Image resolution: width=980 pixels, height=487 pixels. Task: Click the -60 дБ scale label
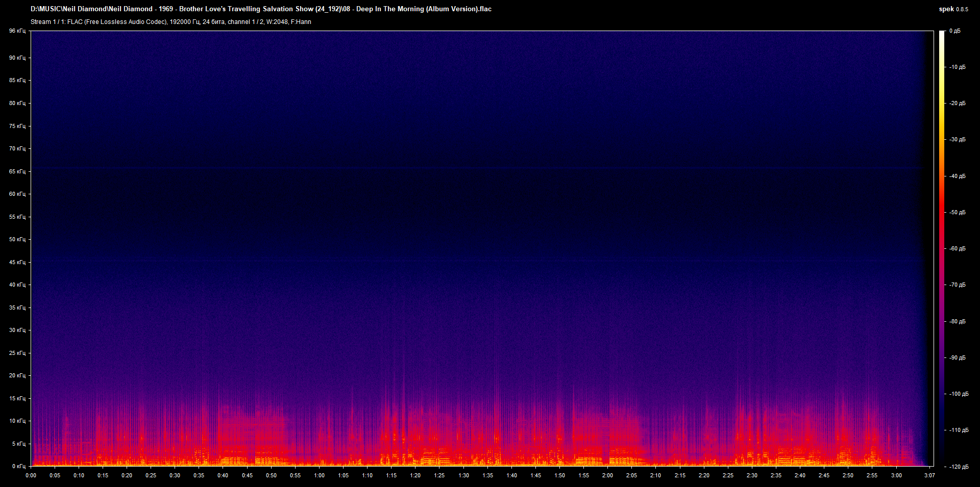coord(957,249)
